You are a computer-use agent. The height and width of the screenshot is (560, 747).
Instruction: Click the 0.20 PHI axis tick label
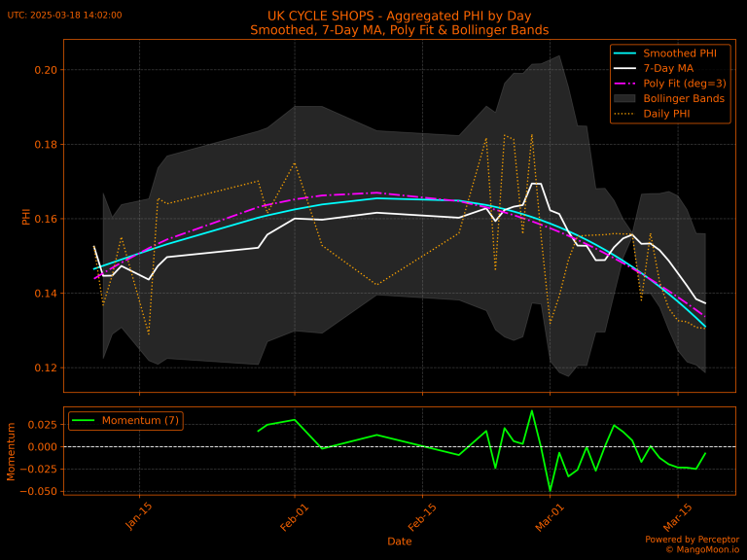[x=45, y=70]
